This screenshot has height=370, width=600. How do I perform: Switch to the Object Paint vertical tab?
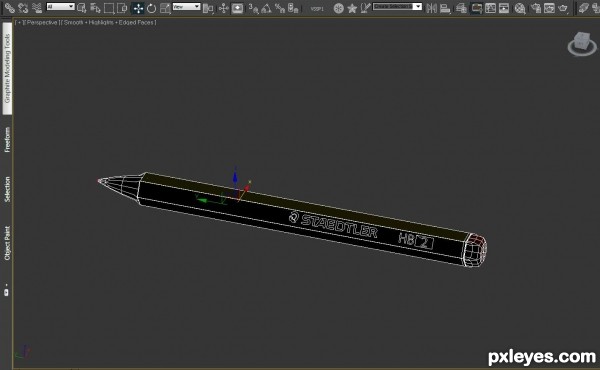point(7,243)
